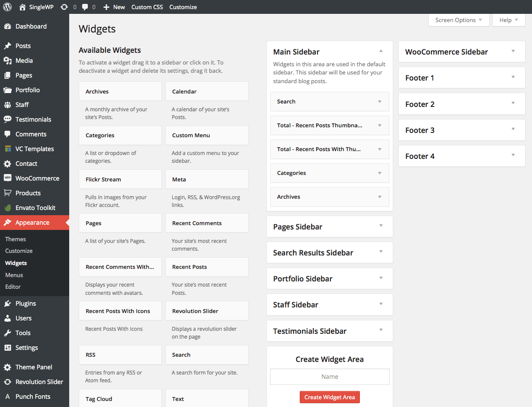Open the Screen Options dropdown
Screen dimensions: 532x407
click(459, 20)
